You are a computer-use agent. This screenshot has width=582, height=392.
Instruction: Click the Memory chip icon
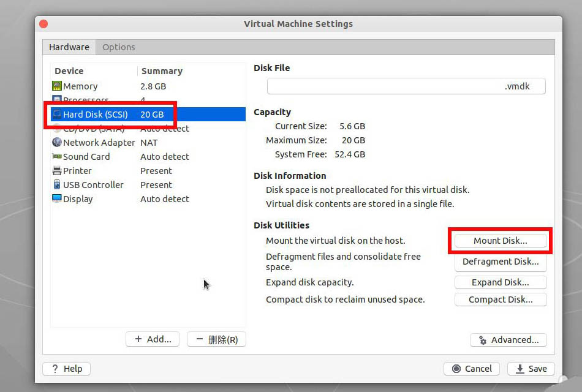point(57,86)
